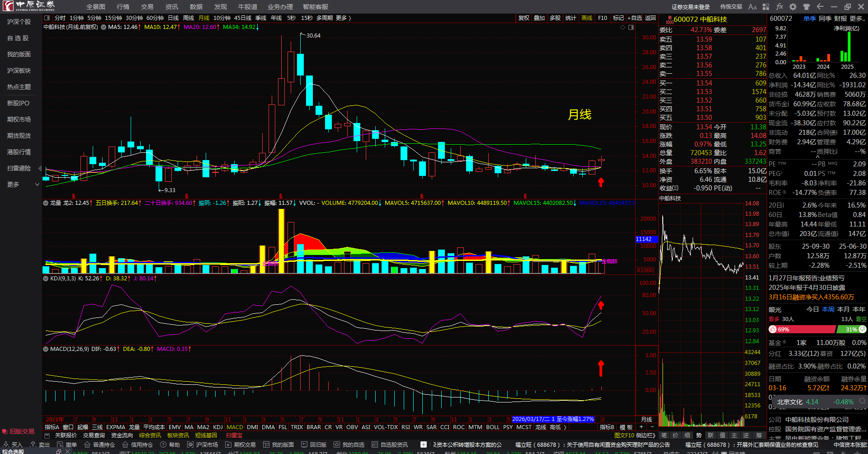
Task: Click 回旧版 in bottom toolbar
Action: [x=314, y=445]
